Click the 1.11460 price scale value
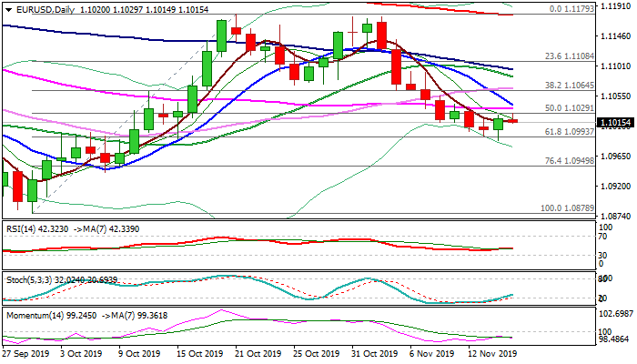Screen dimensions: 637x364 pos(615,36)
